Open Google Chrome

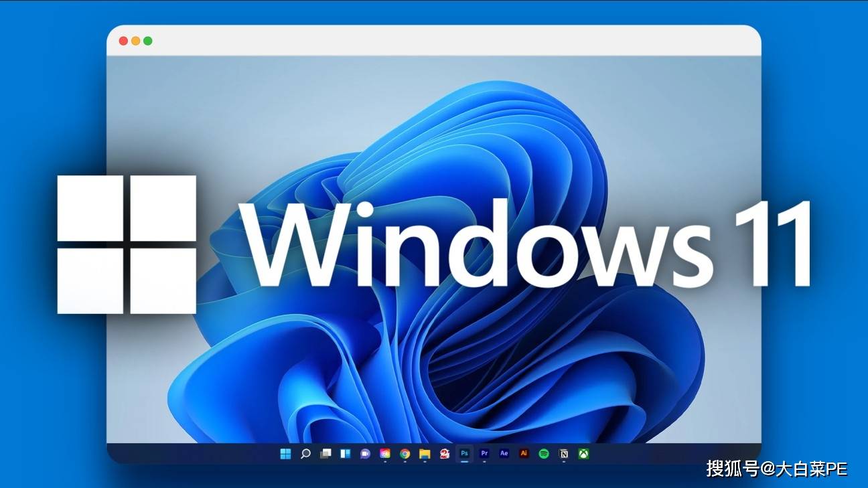pos(405,454)
